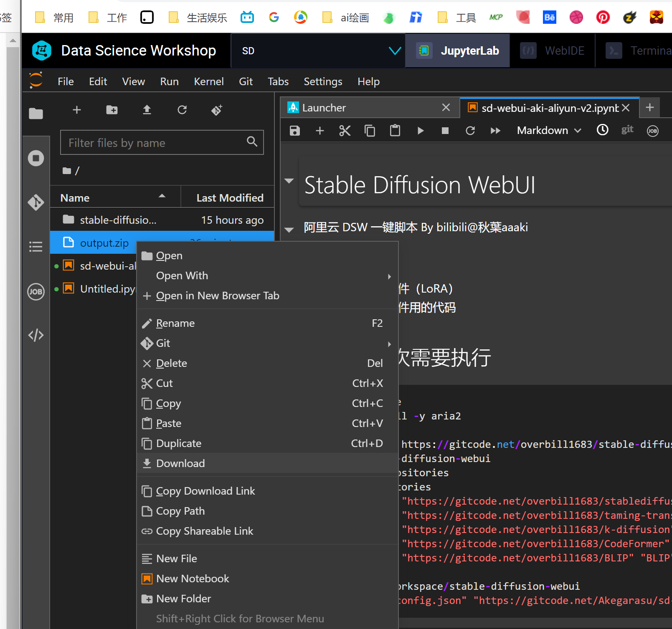Select New Notebook in context menu

[267, 579]
